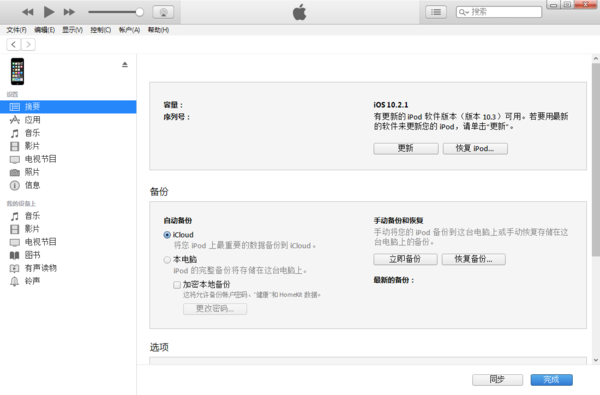Click the scrollbar down arrow
Image resolution: width=600 pixels, height=395 pixels.
pyautogui.click(x=596, y=360)
